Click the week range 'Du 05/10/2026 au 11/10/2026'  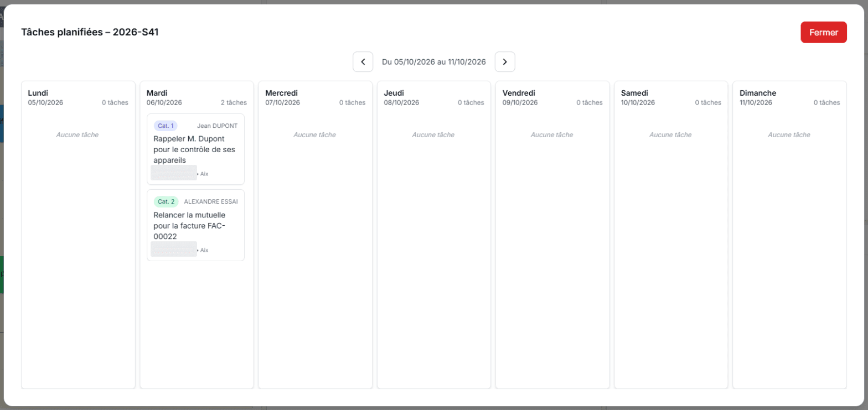point(434,62)
